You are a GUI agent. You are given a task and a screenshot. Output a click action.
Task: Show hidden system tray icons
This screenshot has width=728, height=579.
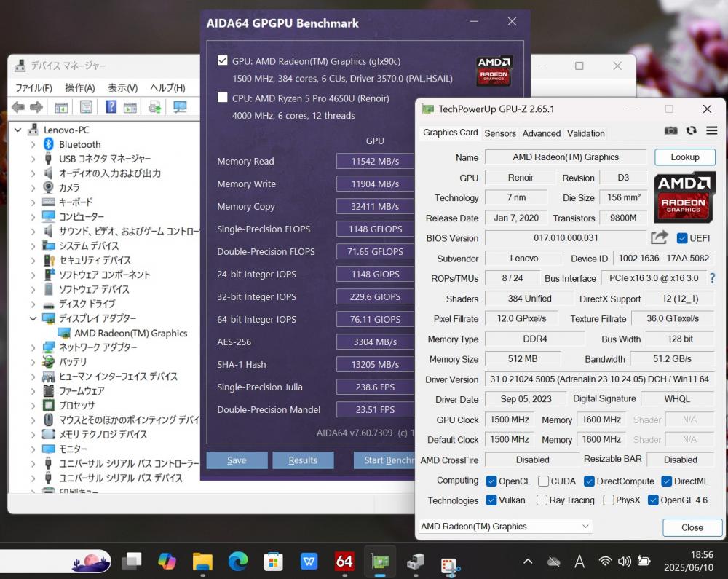[x=528, y=561]
